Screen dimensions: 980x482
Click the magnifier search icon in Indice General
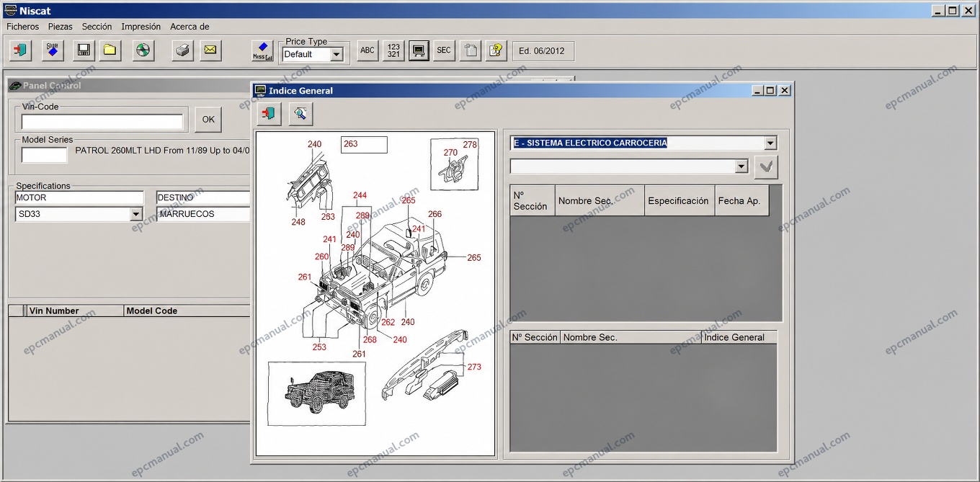tap(300, 113)
